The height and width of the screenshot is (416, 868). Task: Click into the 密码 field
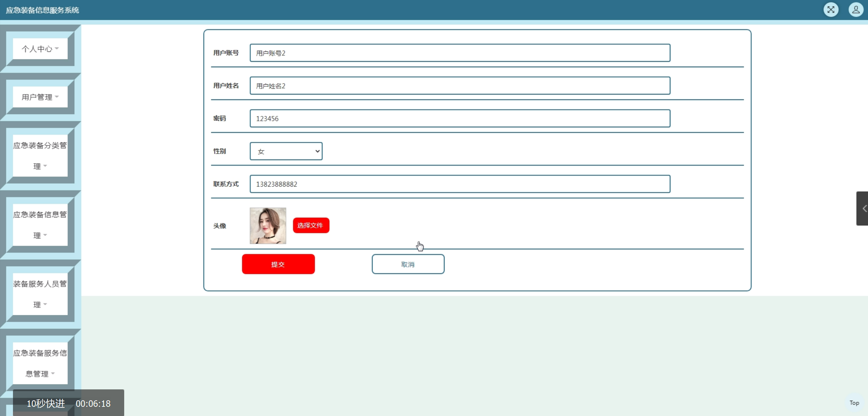(460, 118)
